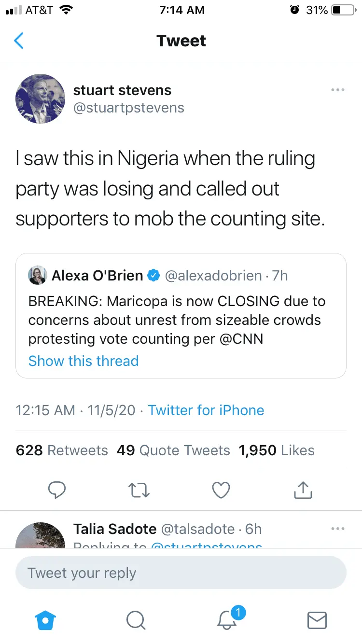View the 628 Retweets list
The height and width of the screenshot is (644, 362).
(62, 450)
